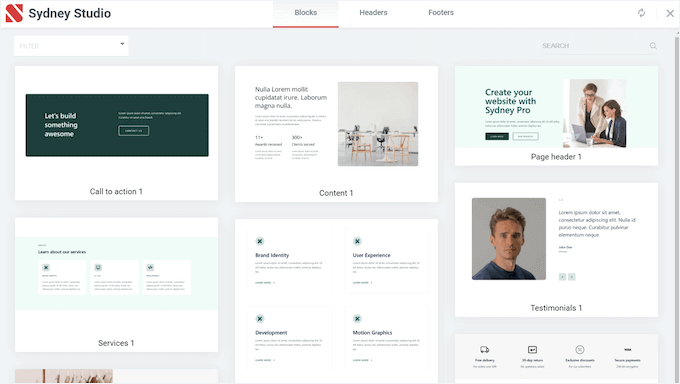Select the Call to action 1 block
The width and height of the screenshot is (680, 384).
tap(116, 133)
